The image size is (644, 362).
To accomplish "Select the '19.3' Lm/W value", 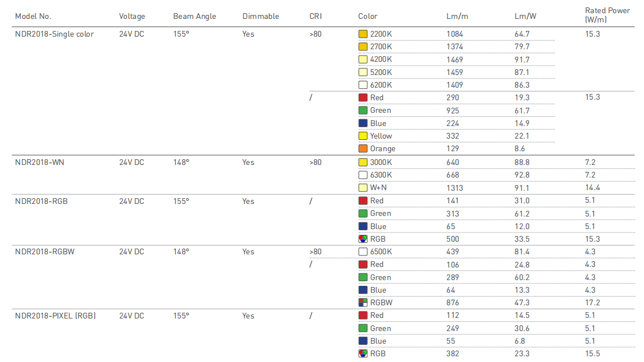I will coord(522,98).
